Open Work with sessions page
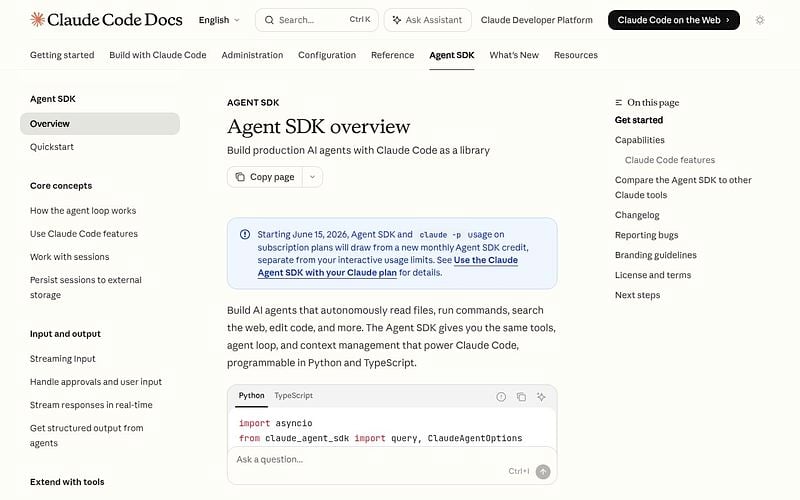Screen dimensions: 800x500 click(69, 257)
